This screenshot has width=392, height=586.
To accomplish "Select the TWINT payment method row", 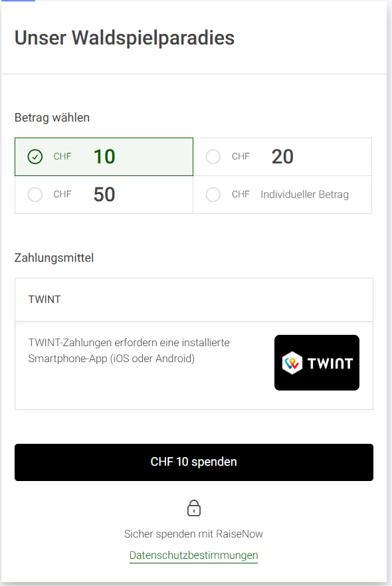I will click(193, 299).
